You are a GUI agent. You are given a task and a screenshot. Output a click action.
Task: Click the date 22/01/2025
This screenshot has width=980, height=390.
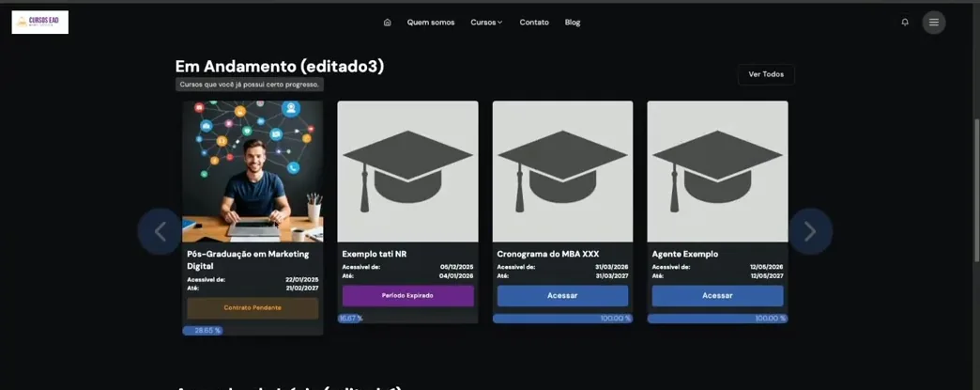302,280
